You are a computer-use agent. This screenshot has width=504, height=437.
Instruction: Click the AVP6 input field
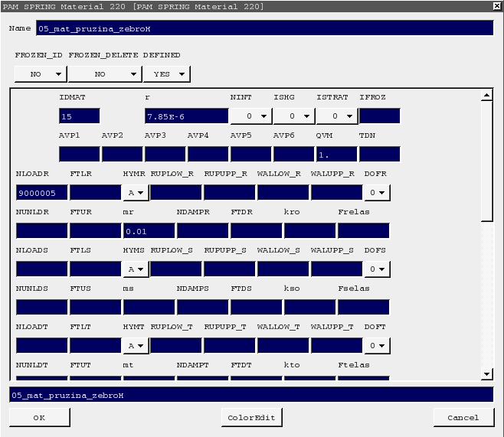[294, 154]
